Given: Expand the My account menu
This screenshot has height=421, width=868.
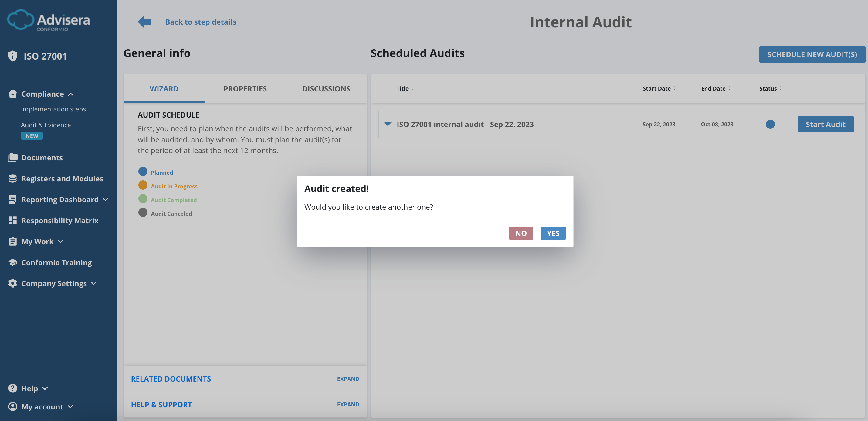Looking at the screenshot, I should click(70, 407).
